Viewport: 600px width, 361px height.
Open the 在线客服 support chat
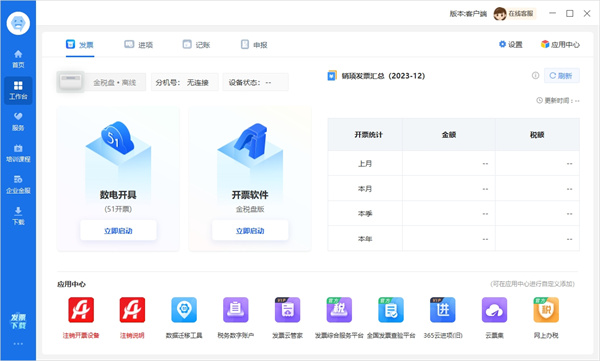pyautogui.click(x=515, y=14)
